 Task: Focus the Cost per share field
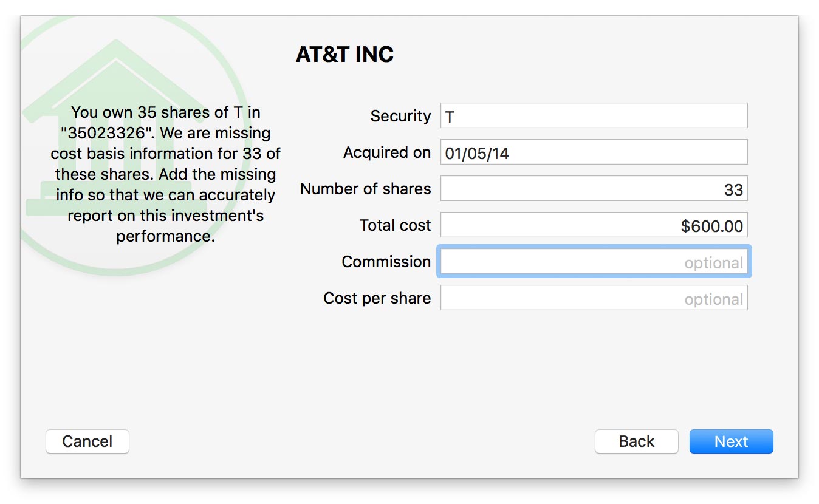coord(593,298)
